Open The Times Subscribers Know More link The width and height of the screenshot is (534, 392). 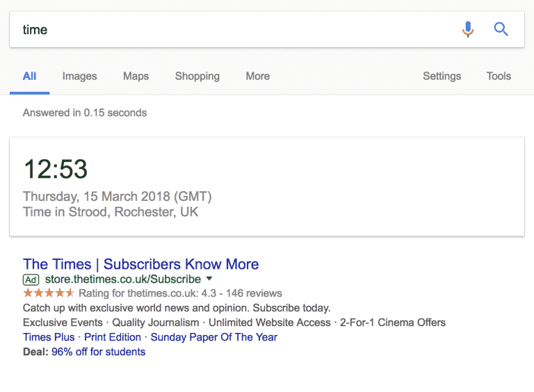click(140, 264)
